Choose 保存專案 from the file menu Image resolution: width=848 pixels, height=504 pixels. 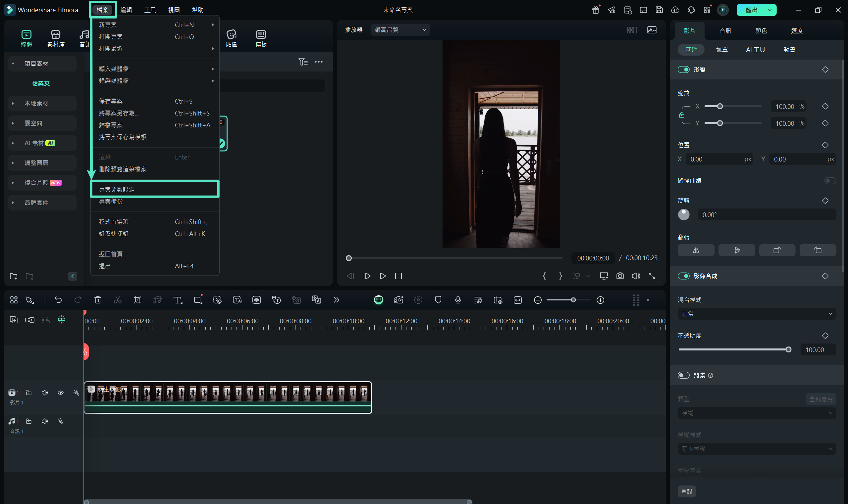(x=155, y=101)
